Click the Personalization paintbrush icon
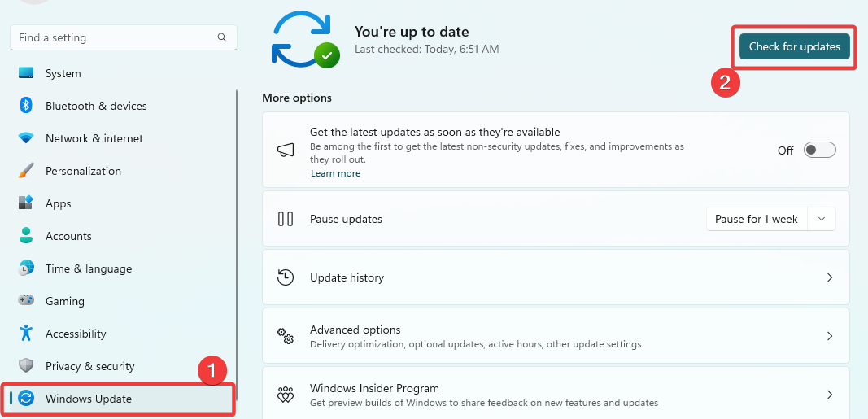The image size is (868, 419). pyautogui.click(x=26, y=171)
